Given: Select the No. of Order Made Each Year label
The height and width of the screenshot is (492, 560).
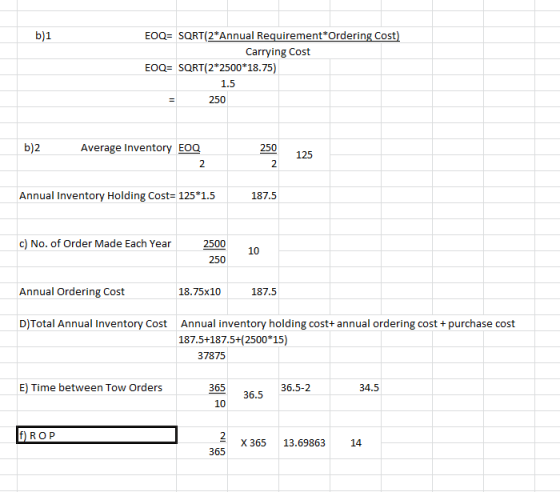Looking at the screenshot, I should 95,244.
